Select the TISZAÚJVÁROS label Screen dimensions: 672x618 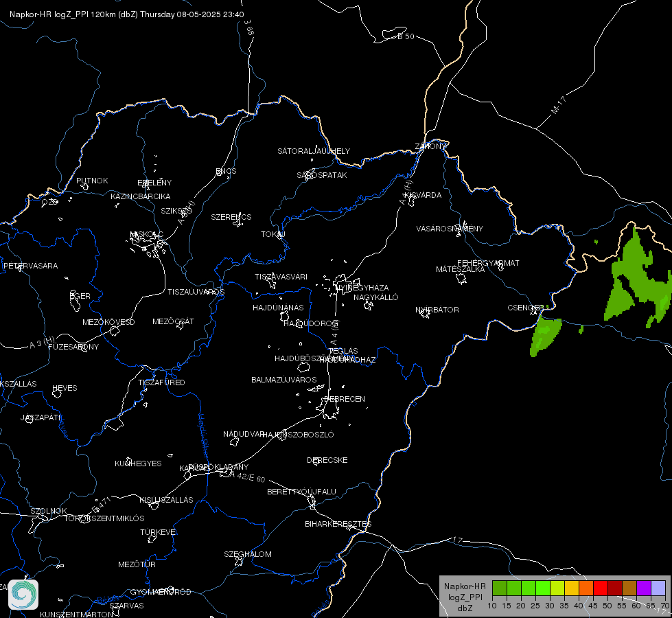click(196, 292)
